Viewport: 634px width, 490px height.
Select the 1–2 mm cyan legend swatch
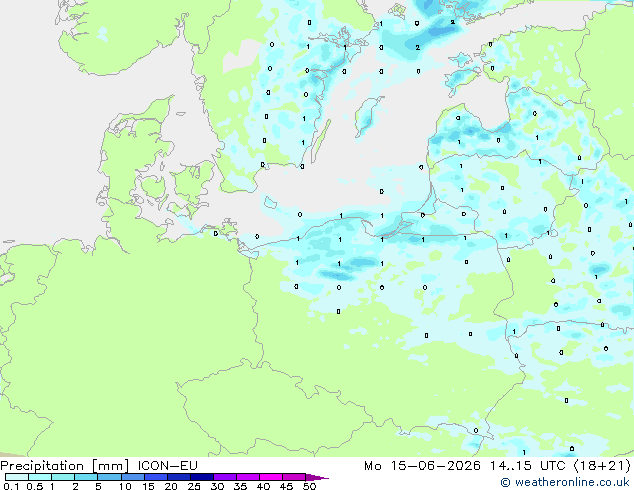tap(63, 477)
